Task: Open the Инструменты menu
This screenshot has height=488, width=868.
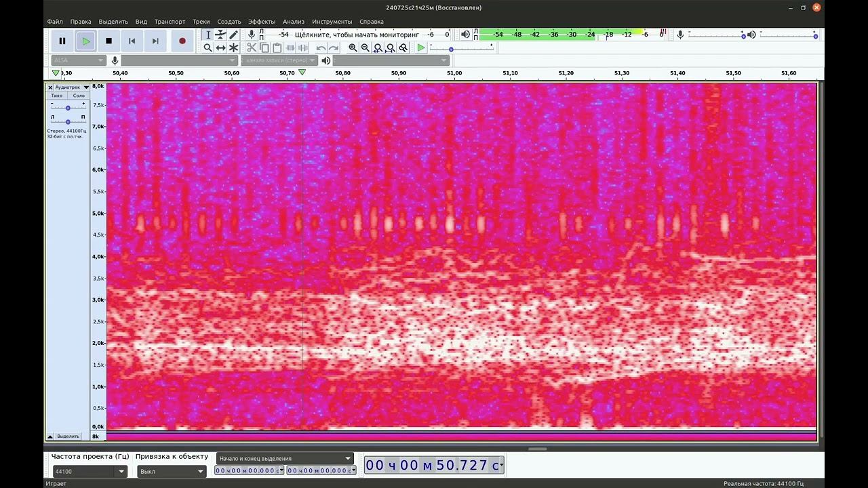Action: [332, 22]
